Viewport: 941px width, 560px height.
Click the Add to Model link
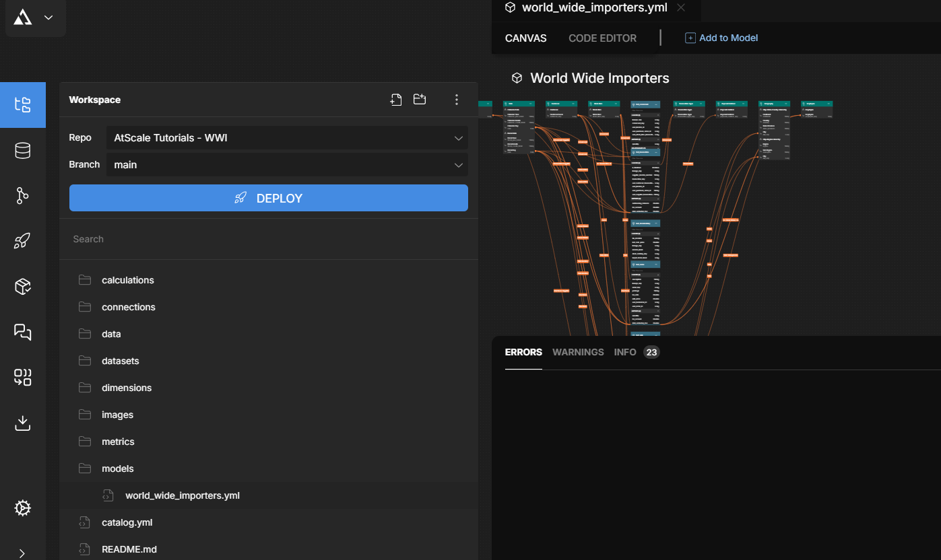coord(721,38)
